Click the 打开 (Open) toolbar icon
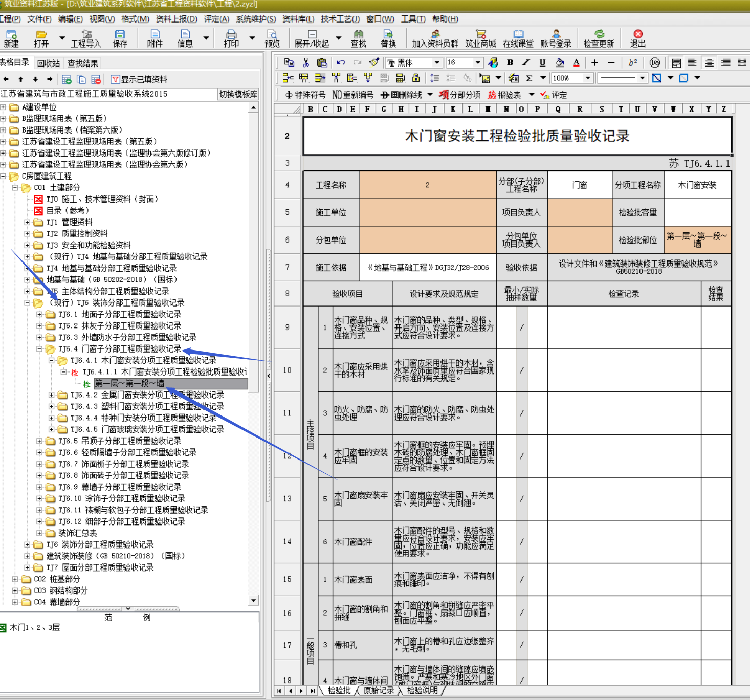The image size is (750, 700). (41, 38)
